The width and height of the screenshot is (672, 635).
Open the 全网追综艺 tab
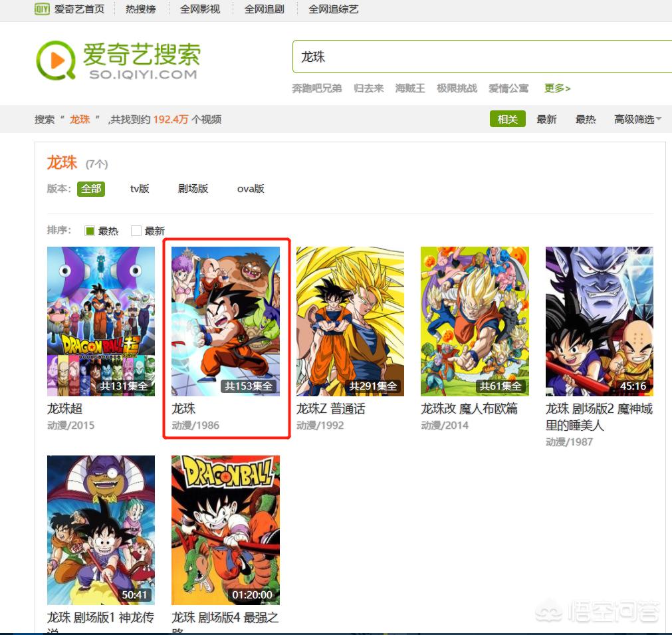tap(334, 9)
